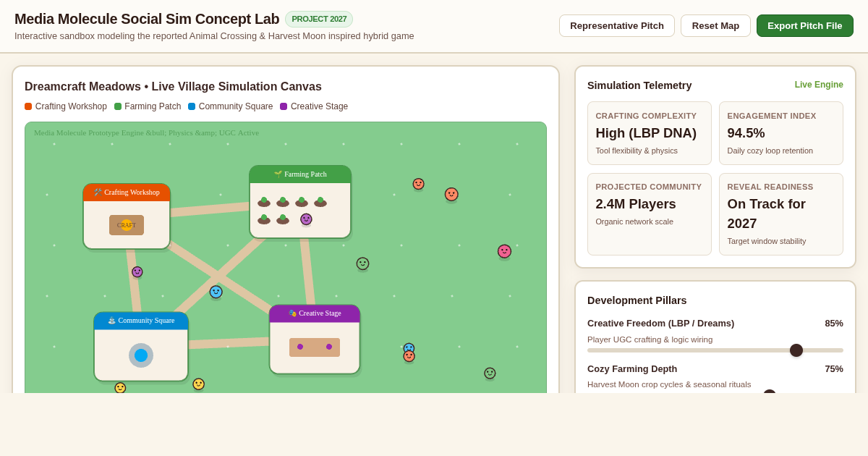Click the Creative Freedom 85% value
This screenshot has width=868, height=456.
tap(834, 324)
